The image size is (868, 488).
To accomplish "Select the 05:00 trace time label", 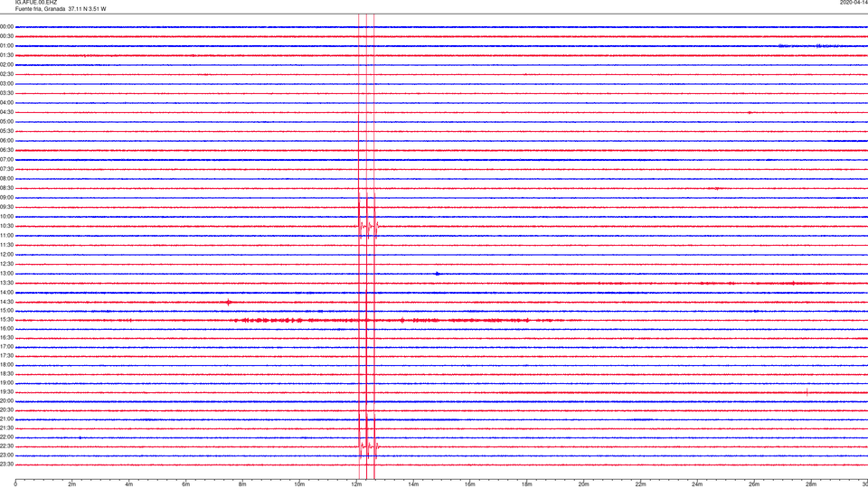I will [x=6, y=122].
